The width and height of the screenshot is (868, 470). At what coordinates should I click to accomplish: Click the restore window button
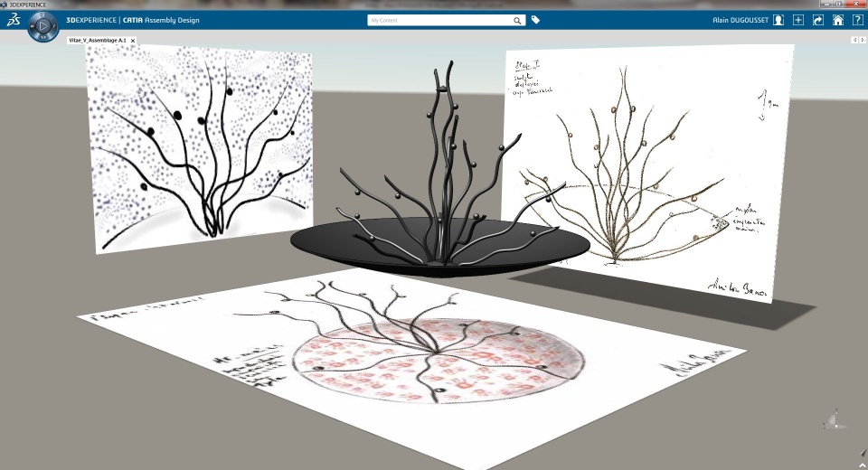[839, 4]
